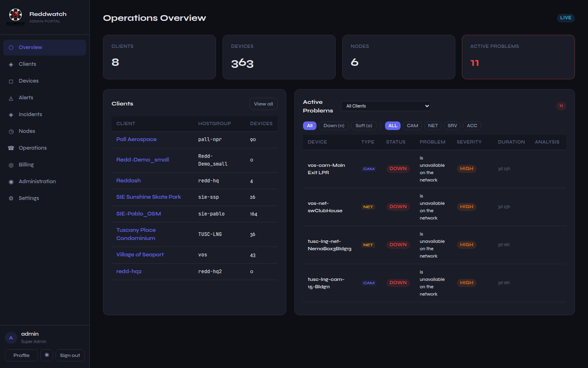Click the Administration icon in sidebar
This screenshot has width=588, height=368.
pyautogui.click(x=11, y=182)
